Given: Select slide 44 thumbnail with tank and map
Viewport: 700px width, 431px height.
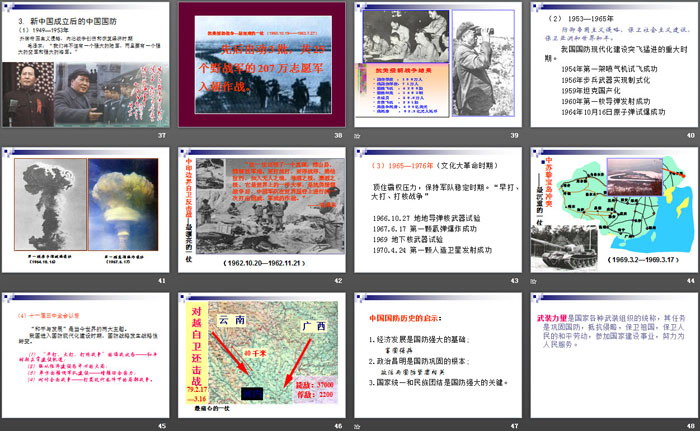Looking at the screenshot, I should 614,210.
